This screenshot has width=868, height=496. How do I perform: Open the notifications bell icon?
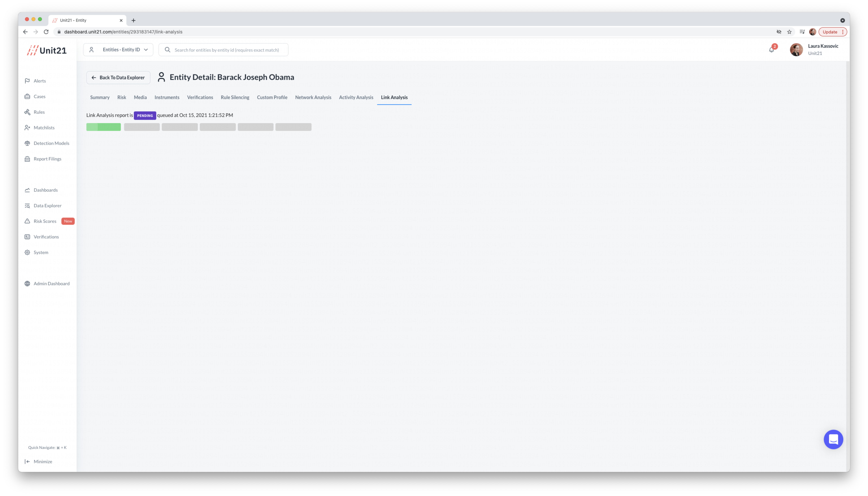[771, 50]
